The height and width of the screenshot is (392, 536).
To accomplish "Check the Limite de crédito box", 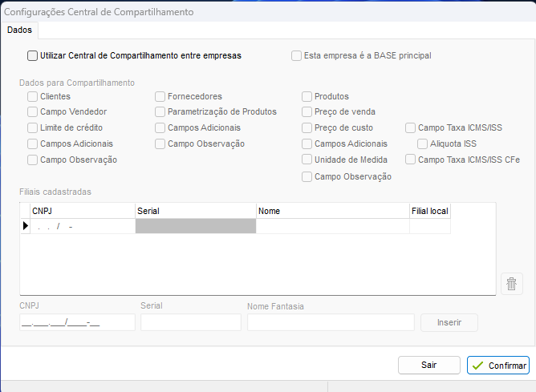I will [x=33, y=127].
